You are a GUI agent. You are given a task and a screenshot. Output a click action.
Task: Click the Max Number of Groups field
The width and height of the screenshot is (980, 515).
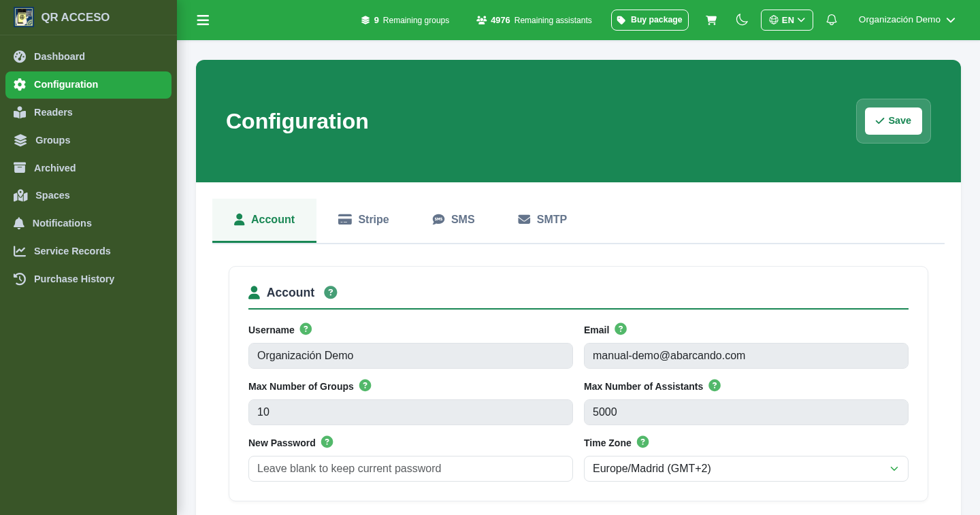click(x=410, y=412)
